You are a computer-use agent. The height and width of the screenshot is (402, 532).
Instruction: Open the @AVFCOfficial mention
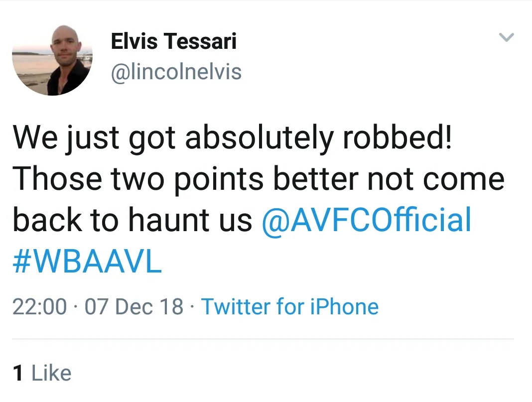point(366,220)
